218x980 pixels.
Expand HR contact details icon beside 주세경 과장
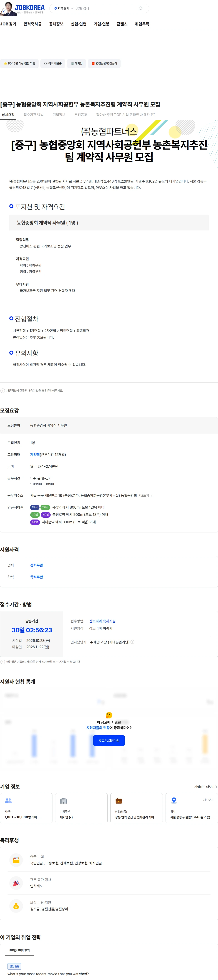click(x=132, y=642)
